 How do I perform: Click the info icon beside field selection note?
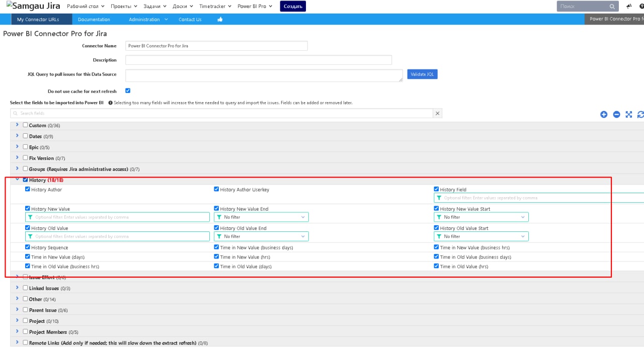(x=110, y=103)
